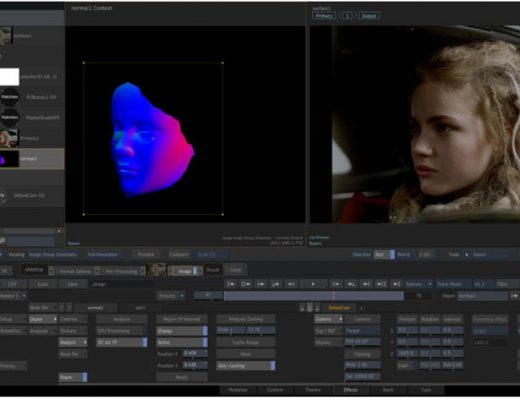Click the Position X value field
The image size is (520, 400).
pos(195,353)
